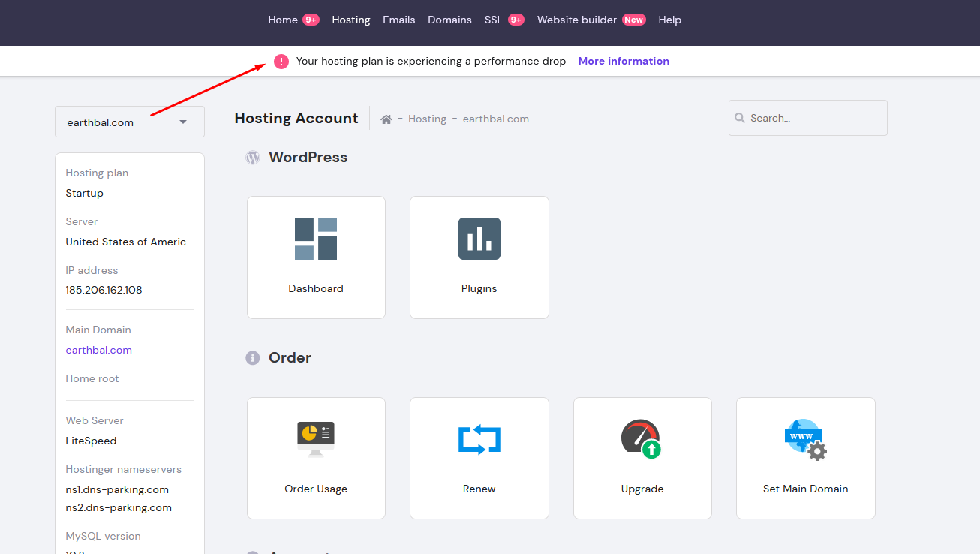
Task: Click the New badge beside Website builder
Action: (634, 20)
